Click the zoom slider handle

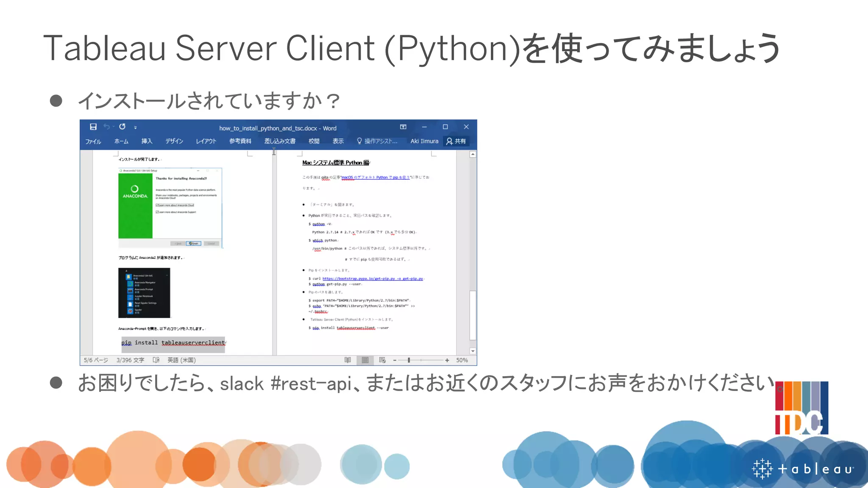[409, 360]
